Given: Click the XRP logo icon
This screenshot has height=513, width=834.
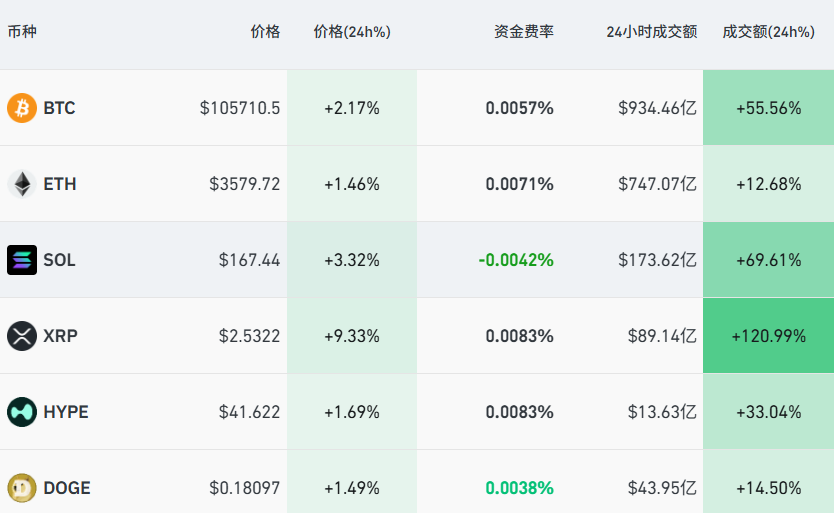Looking at the screenshot, I should (x=22, y=336).
